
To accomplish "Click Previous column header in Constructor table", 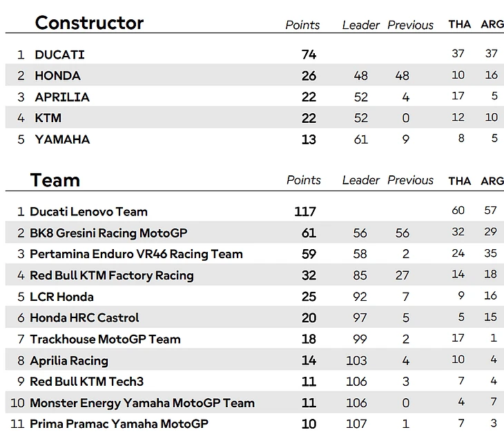I will coord(410,25).
